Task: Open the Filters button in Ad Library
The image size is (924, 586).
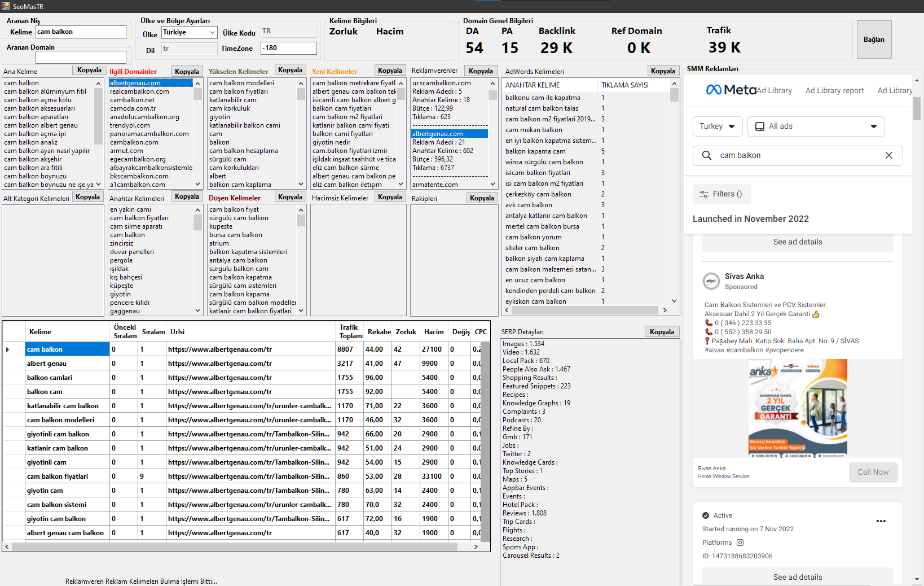Action: click(721, 194)
